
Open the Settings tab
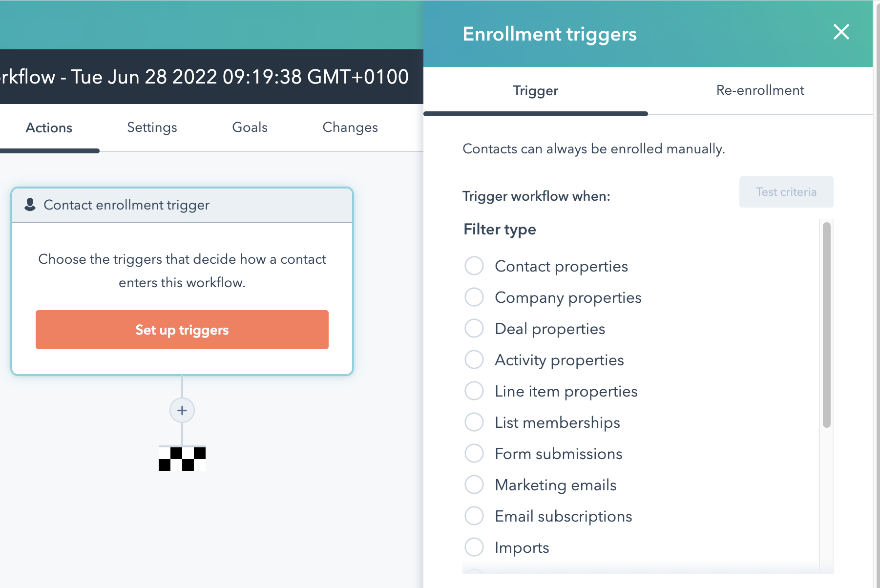pos(152,127)
